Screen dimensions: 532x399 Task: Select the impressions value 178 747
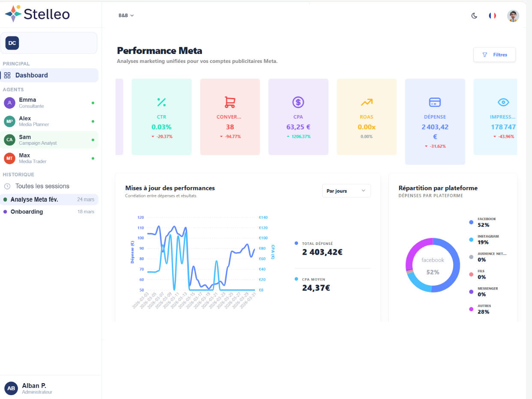tap(503, 127)
